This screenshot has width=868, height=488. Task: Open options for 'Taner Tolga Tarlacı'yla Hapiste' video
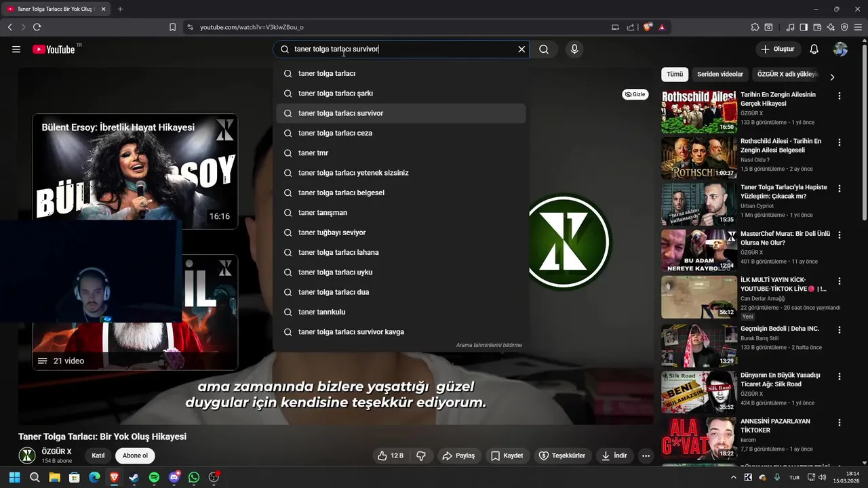[840, 189]
